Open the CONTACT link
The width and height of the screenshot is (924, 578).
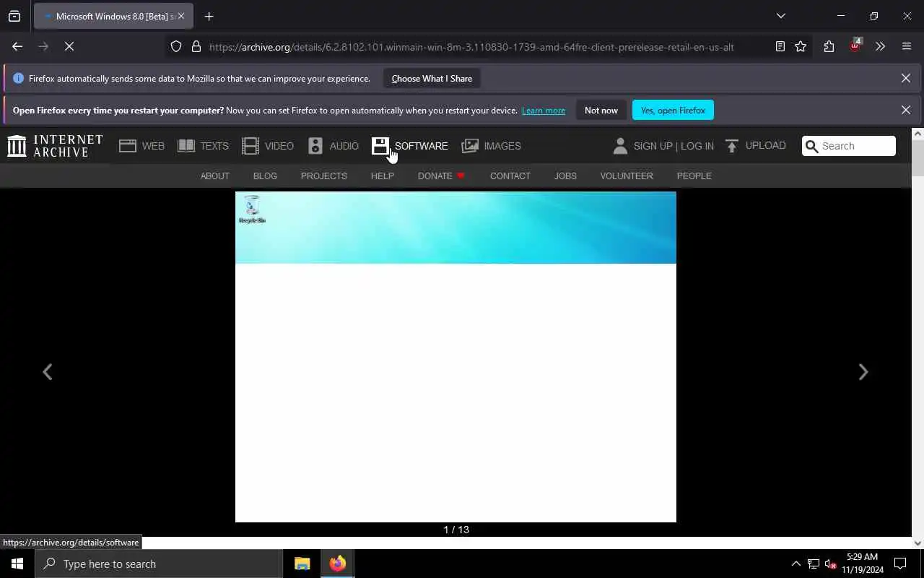pos(510,176)
